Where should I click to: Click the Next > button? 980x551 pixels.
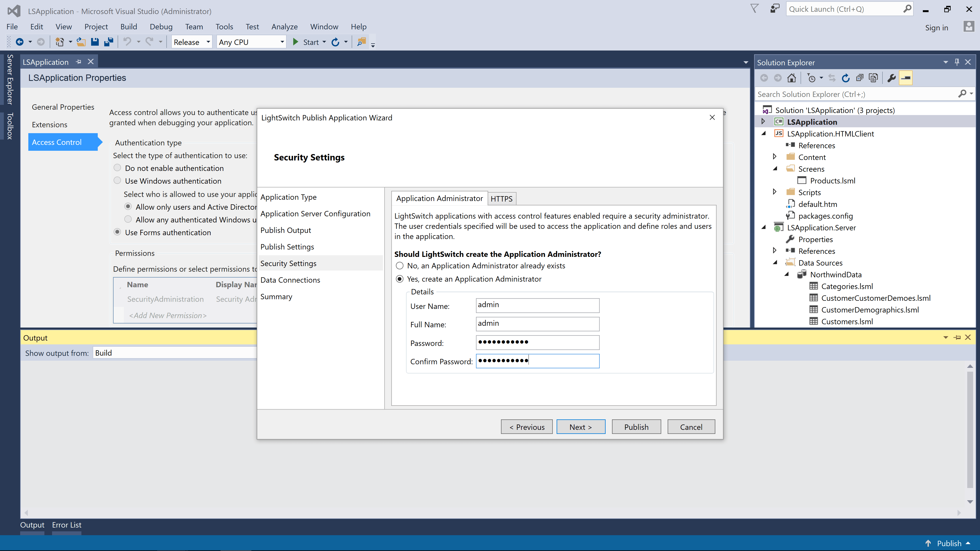(x=581, y=427)
